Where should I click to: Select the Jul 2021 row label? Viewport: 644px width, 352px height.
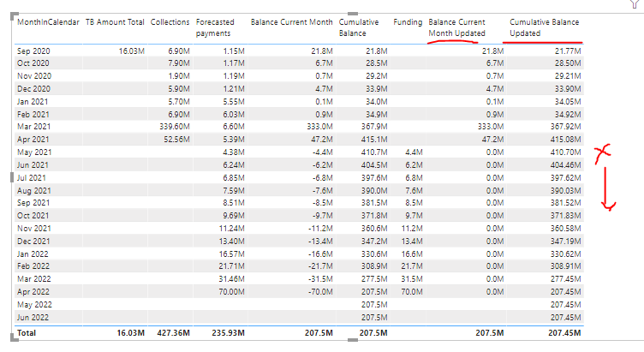point(31,178)
